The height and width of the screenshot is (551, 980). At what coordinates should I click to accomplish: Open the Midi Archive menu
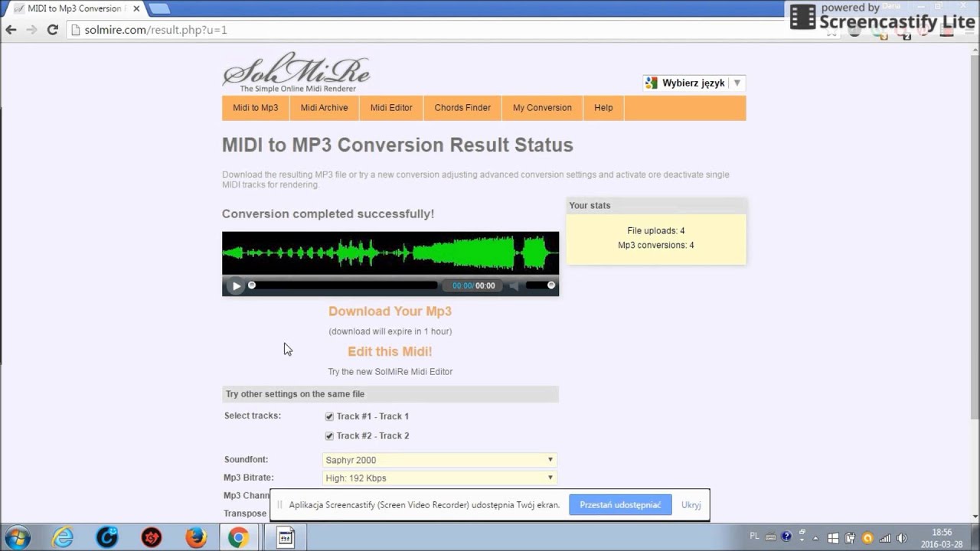click(x=324, y=108)
